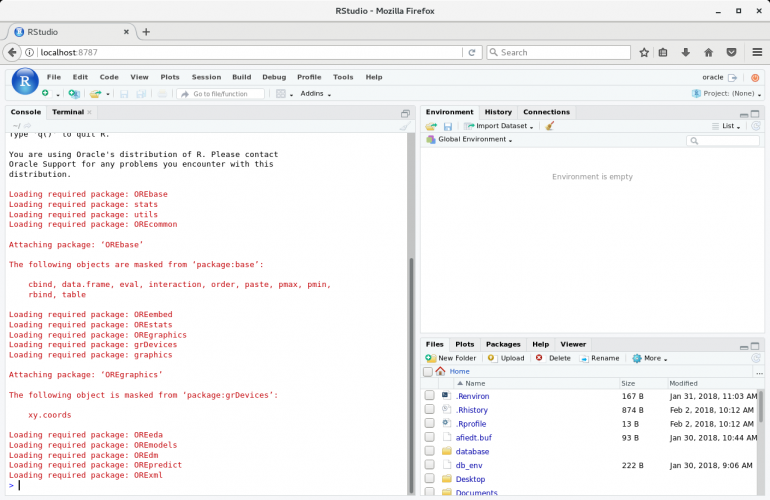Check the box for db_env file

pos(430,464)
